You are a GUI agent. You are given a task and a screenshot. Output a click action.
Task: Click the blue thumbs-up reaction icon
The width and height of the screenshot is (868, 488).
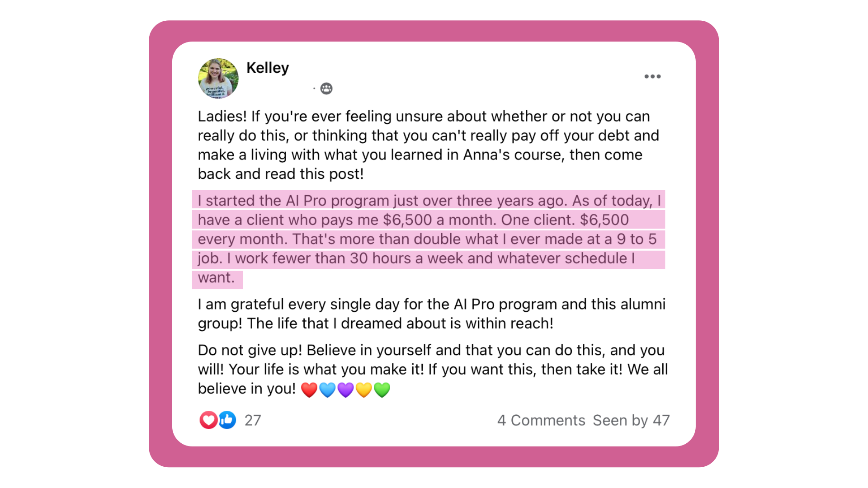click(227, 420)
